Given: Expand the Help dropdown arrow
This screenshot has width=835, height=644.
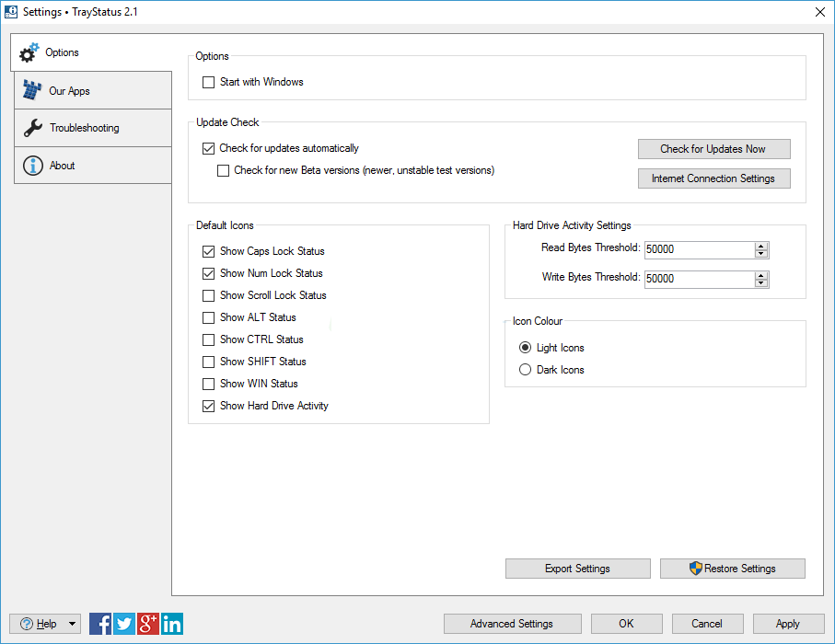Looking at the screenshot, I should tap(73, 624).
